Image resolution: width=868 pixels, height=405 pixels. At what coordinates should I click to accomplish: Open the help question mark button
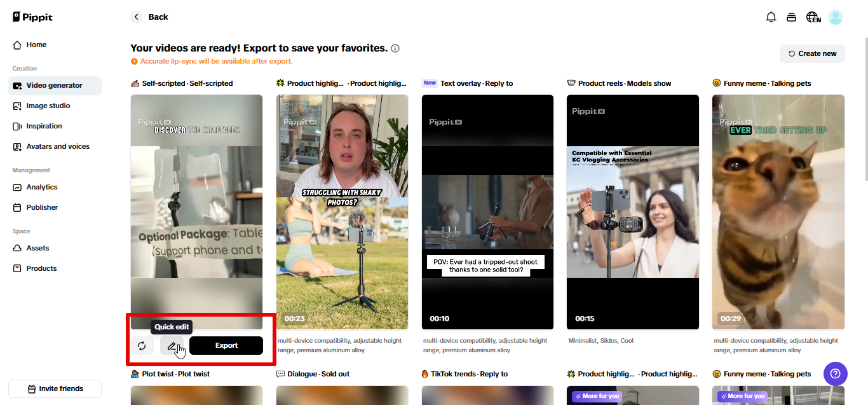coord(835,373)
